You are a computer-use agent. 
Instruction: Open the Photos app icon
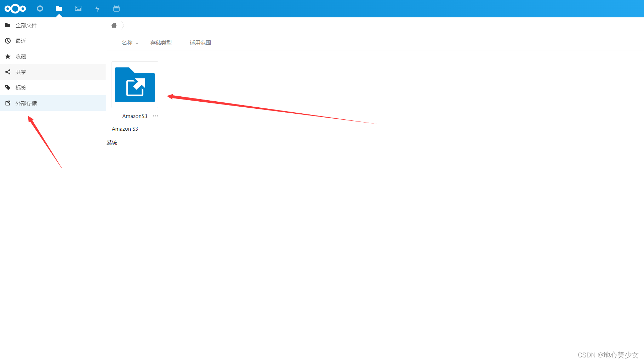[78, 9]
